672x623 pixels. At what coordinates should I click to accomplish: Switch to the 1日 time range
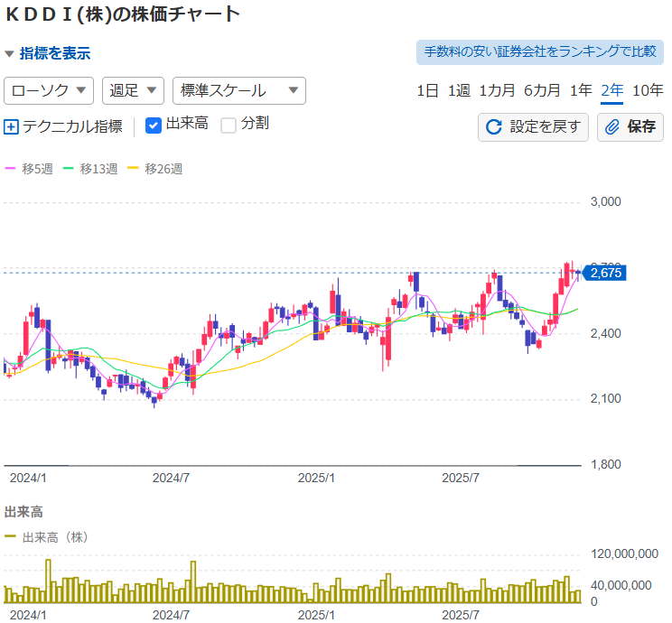pos(427,90)
